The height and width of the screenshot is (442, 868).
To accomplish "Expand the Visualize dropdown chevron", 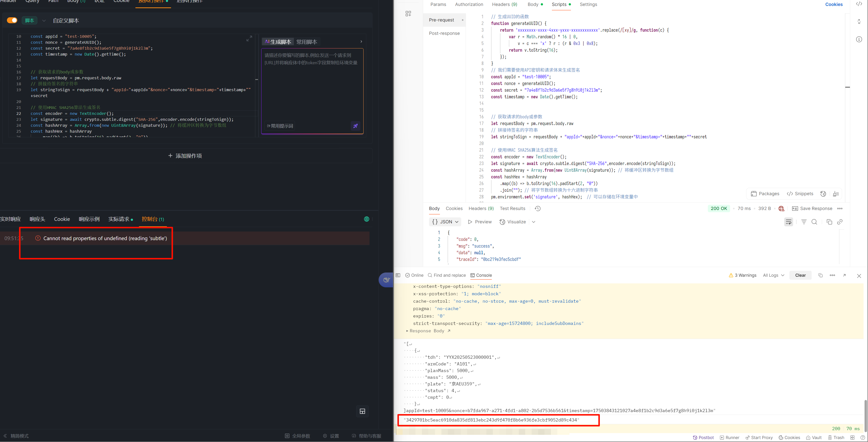I will tap(533, 222).
